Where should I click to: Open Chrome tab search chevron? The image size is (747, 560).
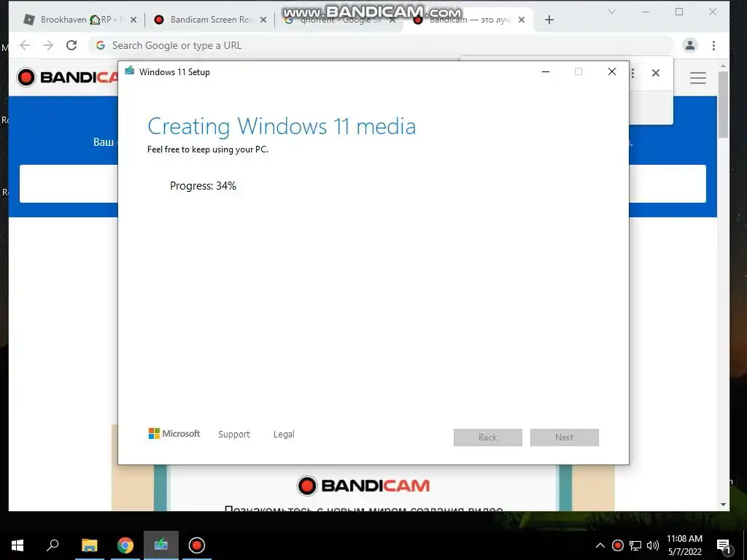tap(612, 12)
